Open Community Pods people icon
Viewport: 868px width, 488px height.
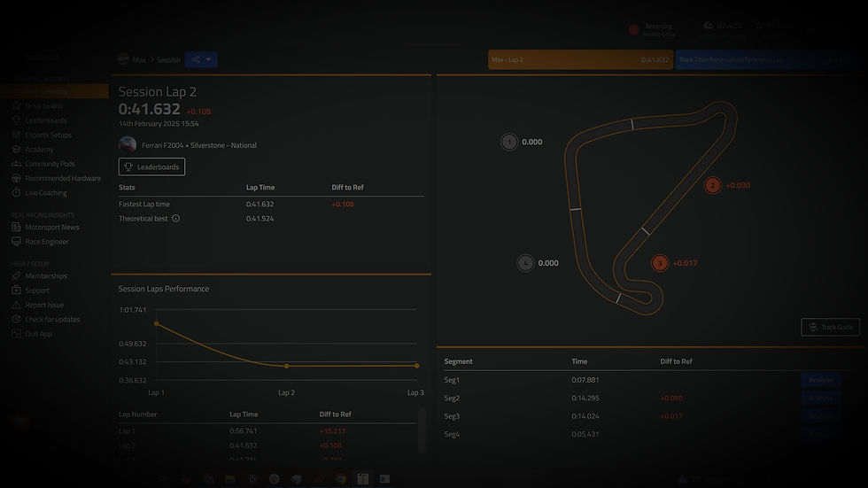[x=16, y=164]
